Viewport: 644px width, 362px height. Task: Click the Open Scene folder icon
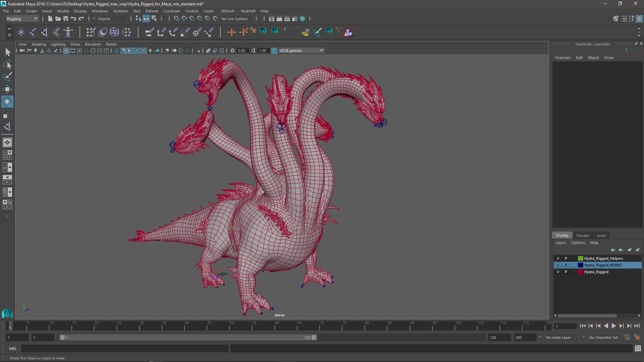click(58, 19)
